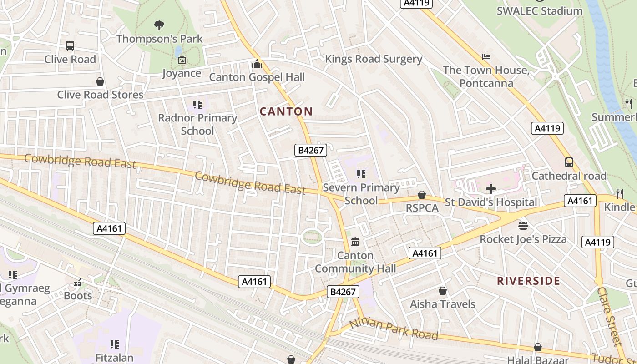Click the Kings Road Surgery label

374,59
